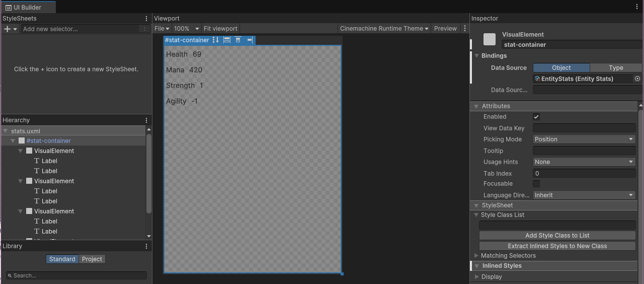This screenshot has width=644, height=284.
Task: Open the File menu in the Viewport
Action: 162,29
